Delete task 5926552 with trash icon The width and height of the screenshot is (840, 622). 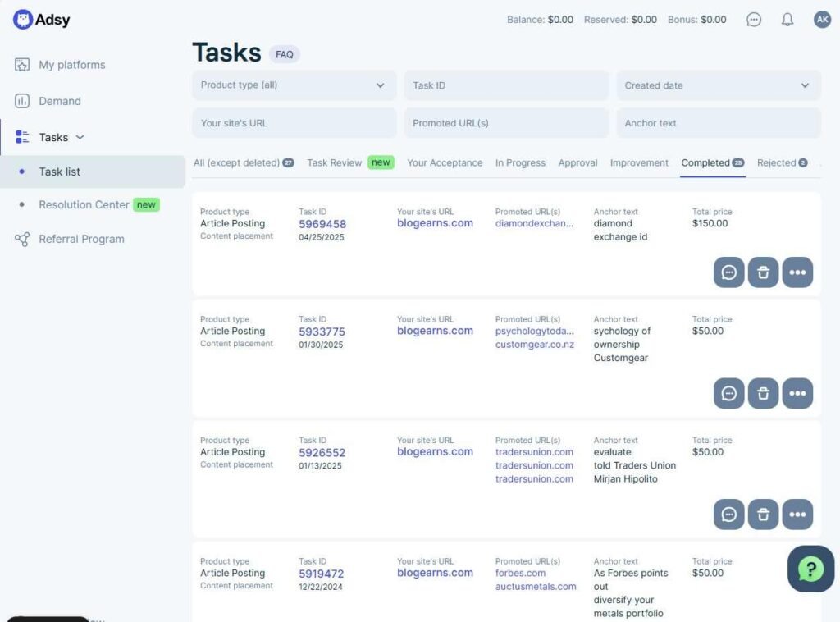(x=763, y=515)
